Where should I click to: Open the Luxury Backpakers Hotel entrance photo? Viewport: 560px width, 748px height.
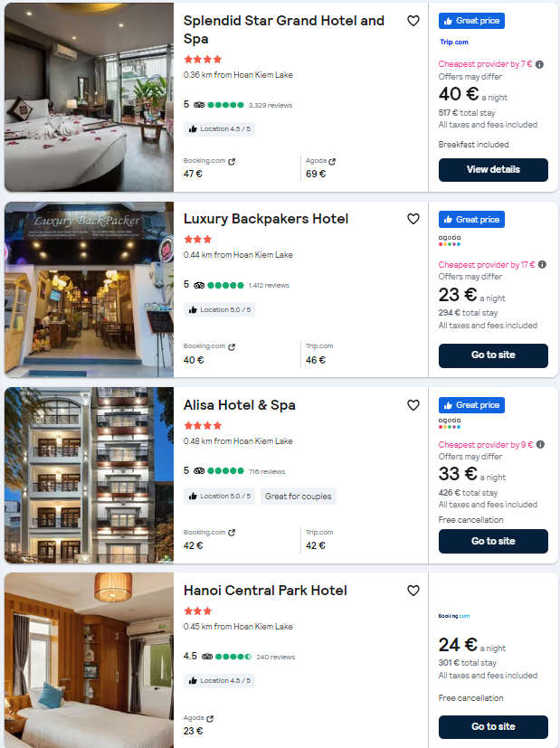[90, 289]
